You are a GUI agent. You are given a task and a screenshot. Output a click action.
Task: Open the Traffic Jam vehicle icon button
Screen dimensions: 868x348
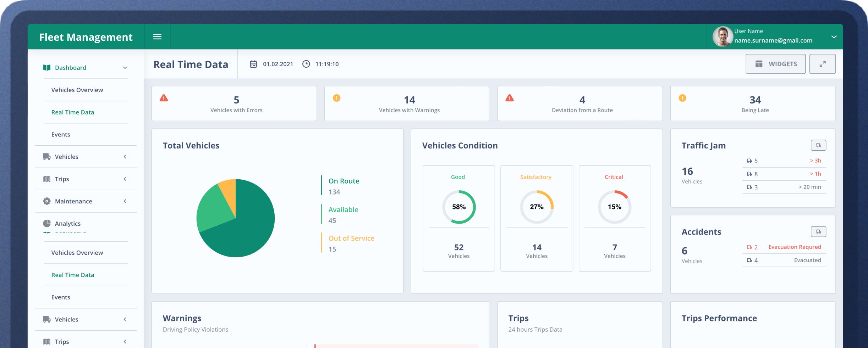pos(818,145)
